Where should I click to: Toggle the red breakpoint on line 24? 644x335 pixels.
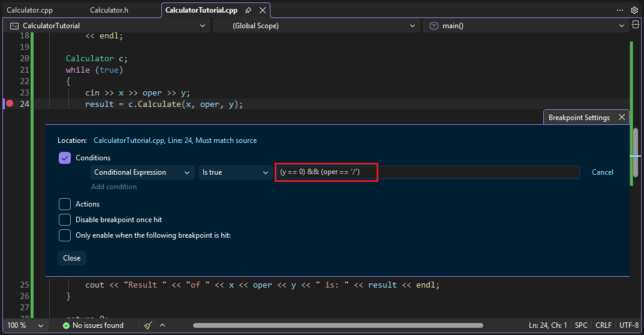coord(10,104)
